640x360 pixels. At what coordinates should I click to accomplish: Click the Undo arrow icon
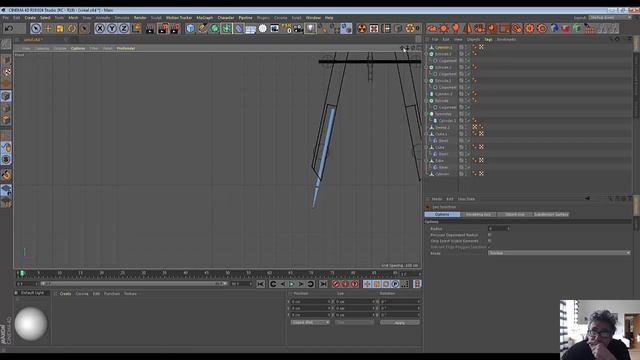coord(9,28)
